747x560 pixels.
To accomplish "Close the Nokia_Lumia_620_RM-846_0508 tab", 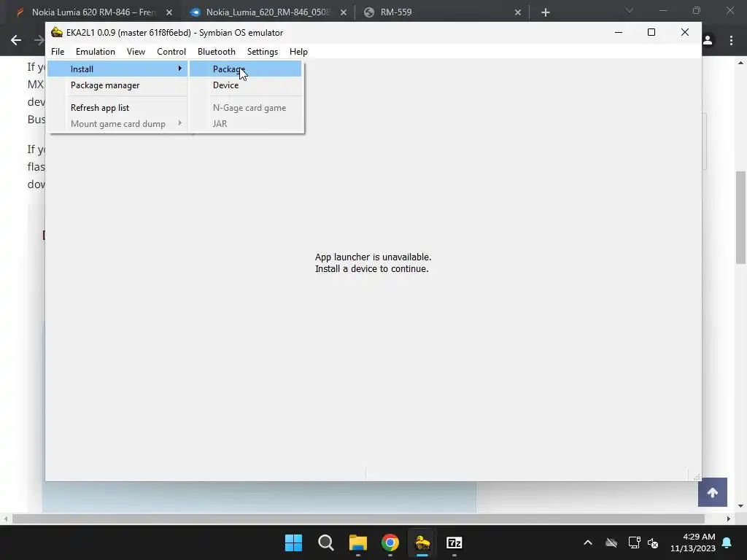I will click(x=344, y=12).
